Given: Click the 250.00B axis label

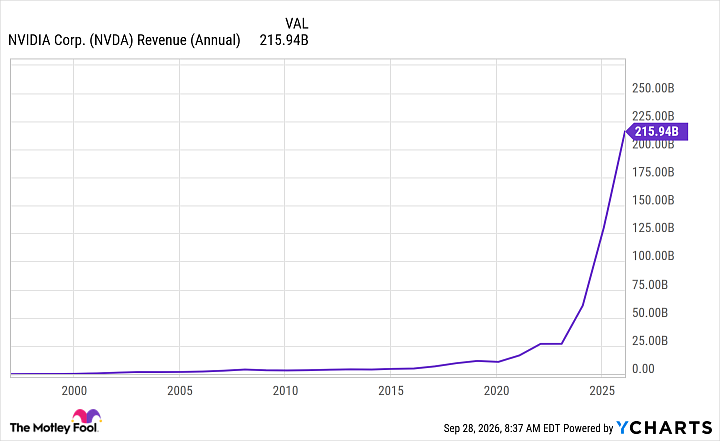Looking at the screenshot, I should click(x=653, y=88).
